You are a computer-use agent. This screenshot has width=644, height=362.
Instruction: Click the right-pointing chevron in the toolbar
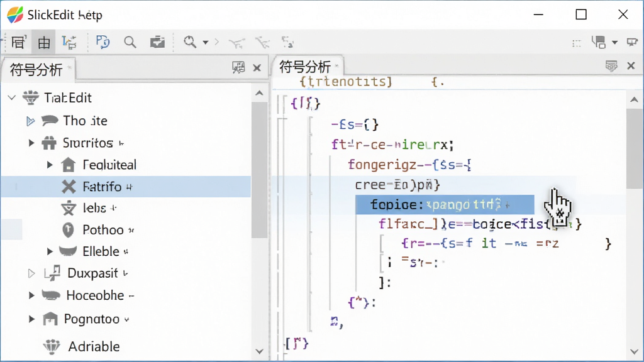pyautogui.click(x=217, y=42)
